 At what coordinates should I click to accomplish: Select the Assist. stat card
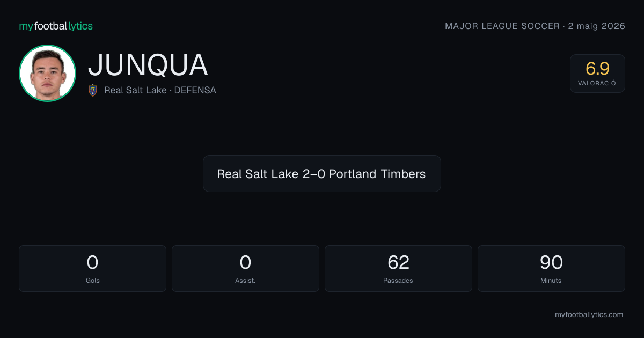245,268
